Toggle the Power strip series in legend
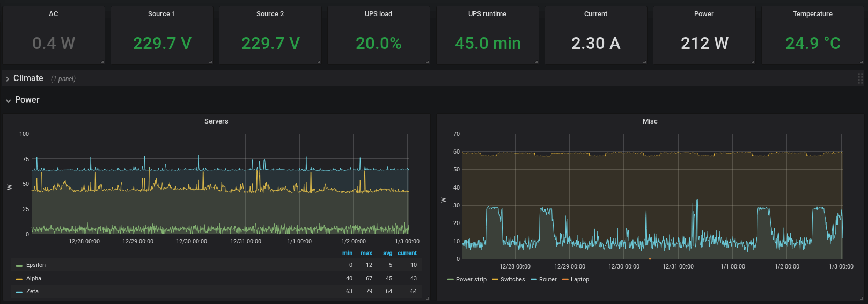Image resolution: width=868 pixels, height=304 pixels. click(471, 280)
